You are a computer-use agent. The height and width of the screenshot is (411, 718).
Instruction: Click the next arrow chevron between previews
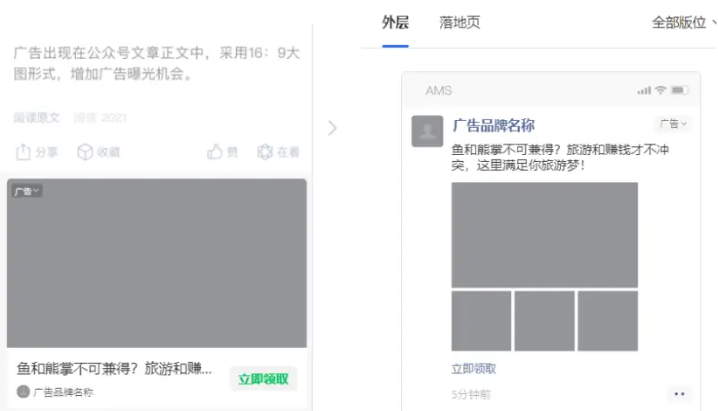click(332, 128)
